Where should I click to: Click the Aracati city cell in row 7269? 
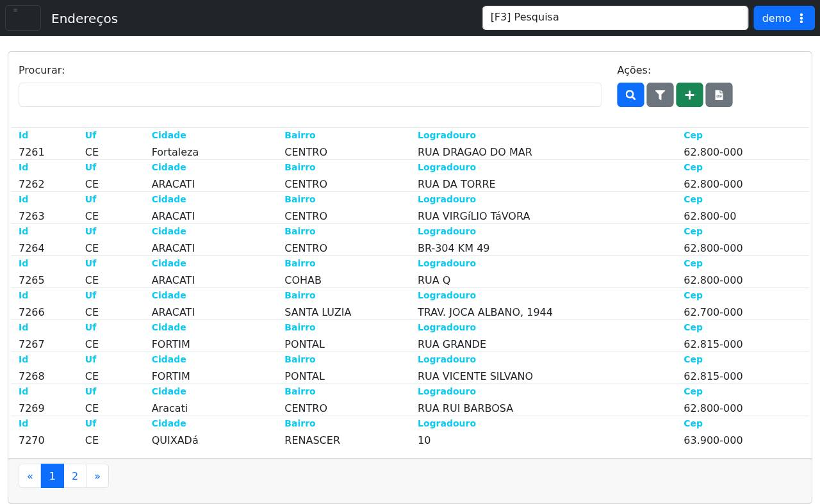pos(170,409)
